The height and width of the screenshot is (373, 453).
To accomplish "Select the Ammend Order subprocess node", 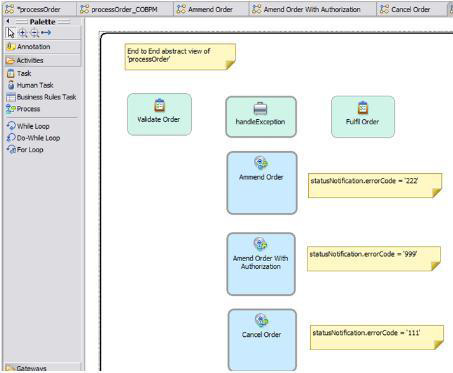I will point(262,183).
